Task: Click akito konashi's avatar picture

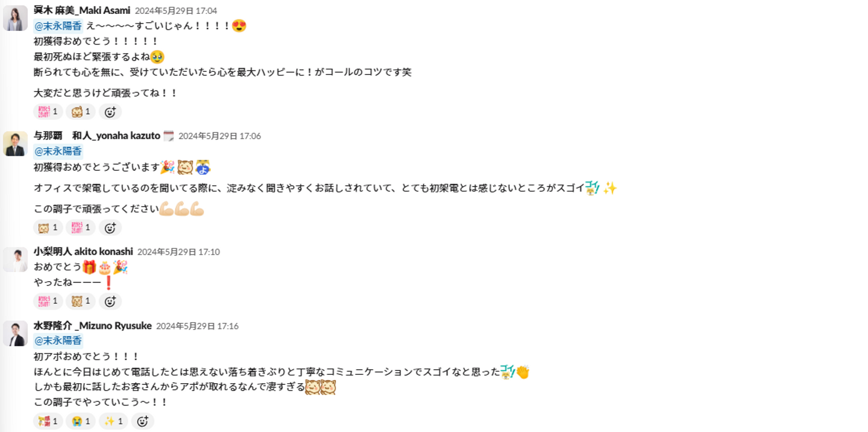Action: 15,259
